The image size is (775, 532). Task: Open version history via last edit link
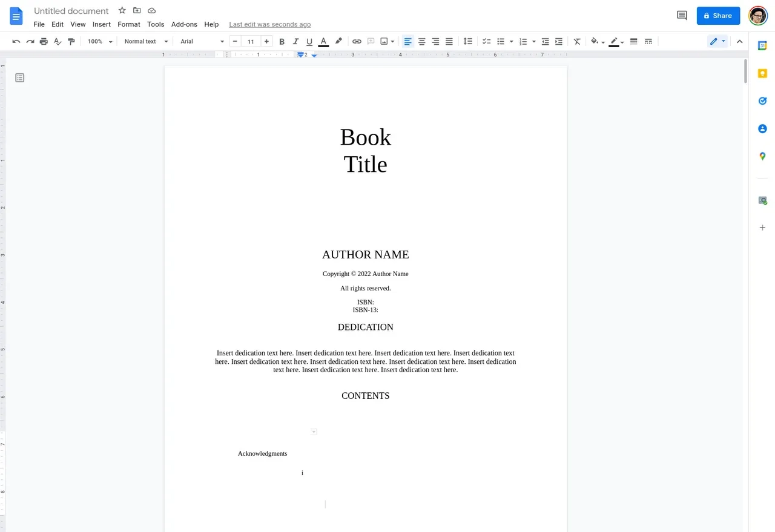(269, 24)
